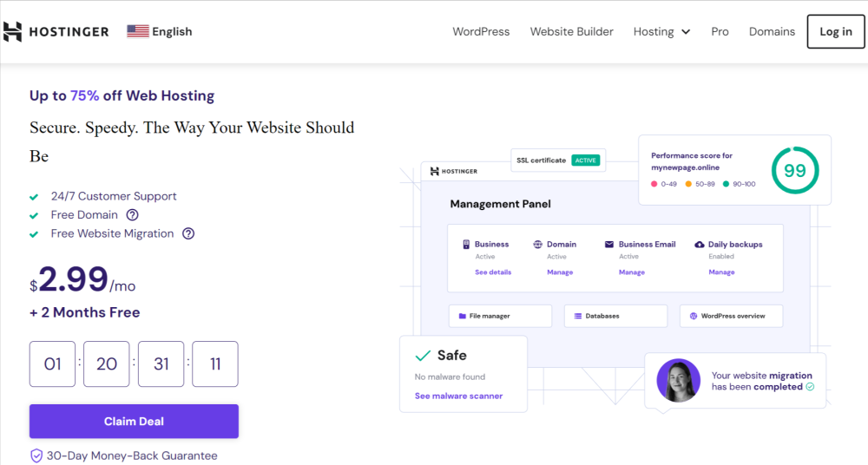This screenshot has height=465, width=868.
Task: Click the Log in button
Action: [x=835, y=31]
